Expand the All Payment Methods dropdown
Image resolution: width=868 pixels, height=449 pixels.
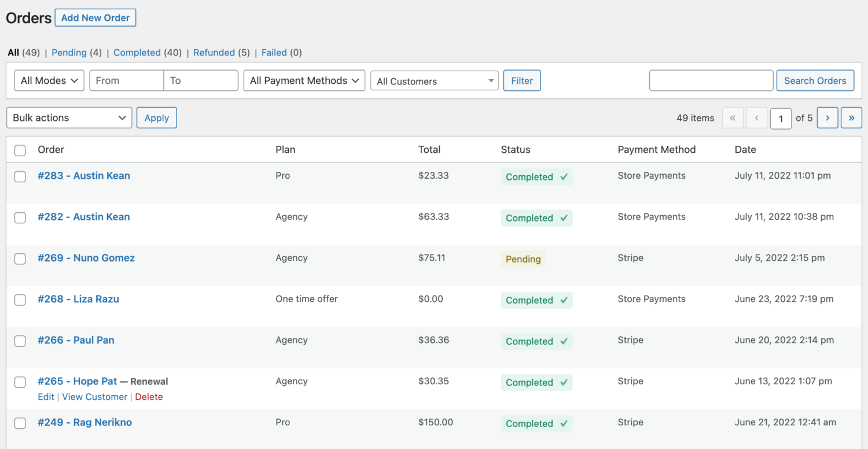tap(304, 80)
